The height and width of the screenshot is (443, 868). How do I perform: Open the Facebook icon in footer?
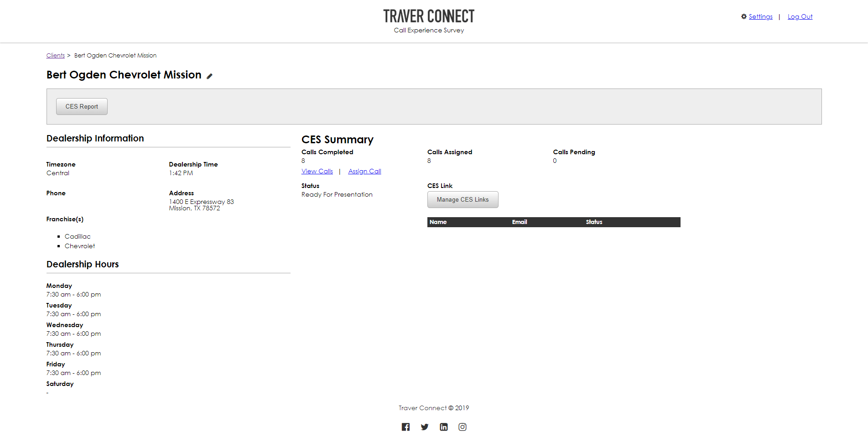405,427
